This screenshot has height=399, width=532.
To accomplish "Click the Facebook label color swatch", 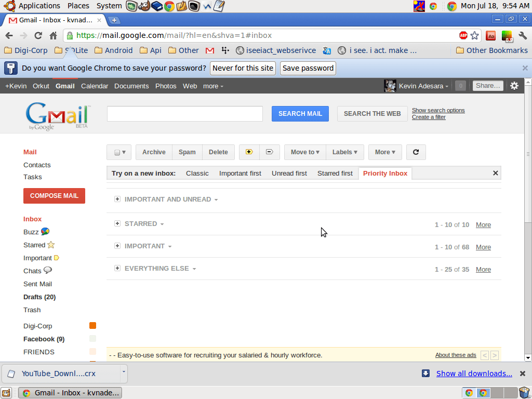I will pos(92,339).
